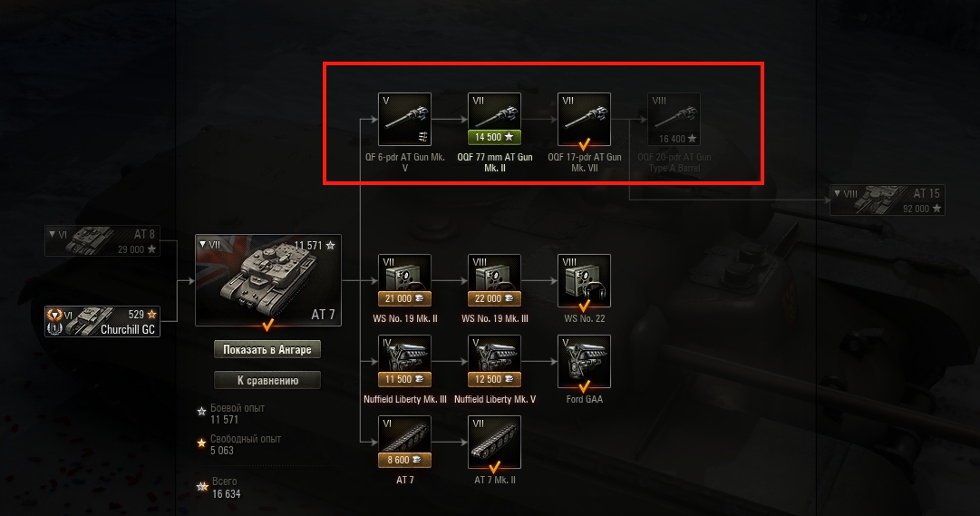The image size is (980, 516).
Task: Click the AT 7 tank thumbnail
Action: coord(268,280)
